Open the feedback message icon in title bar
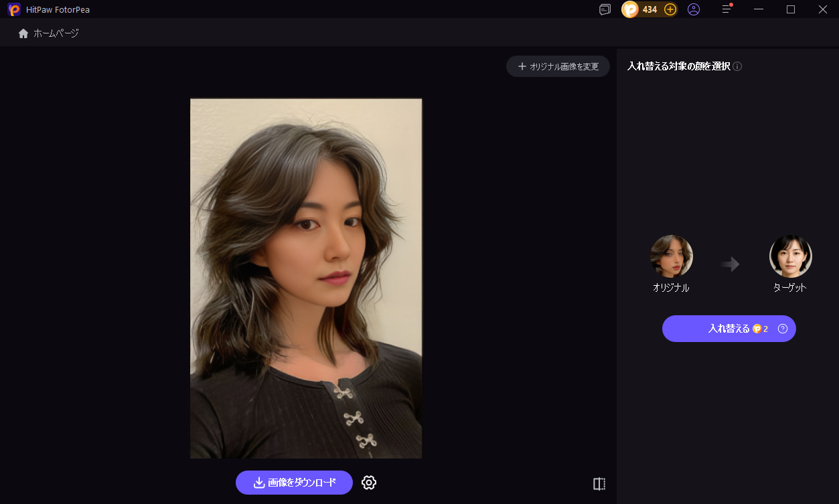Screen dimensions: 839x504 tap(605, 9)
